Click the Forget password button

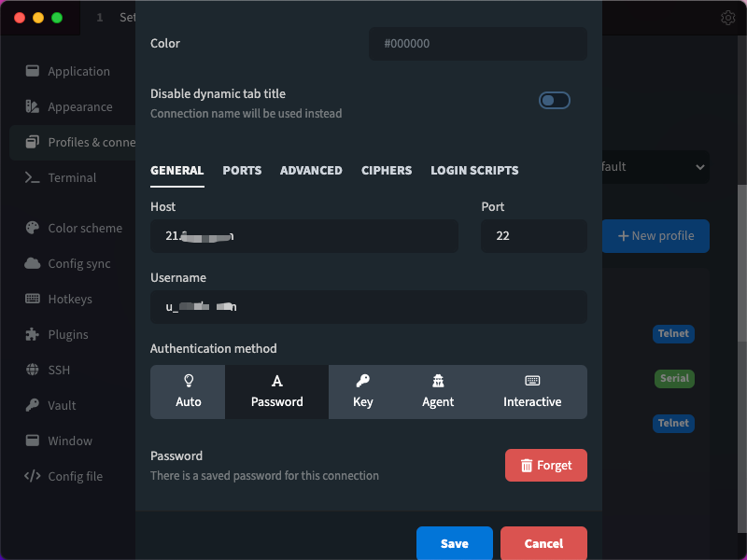545,466
